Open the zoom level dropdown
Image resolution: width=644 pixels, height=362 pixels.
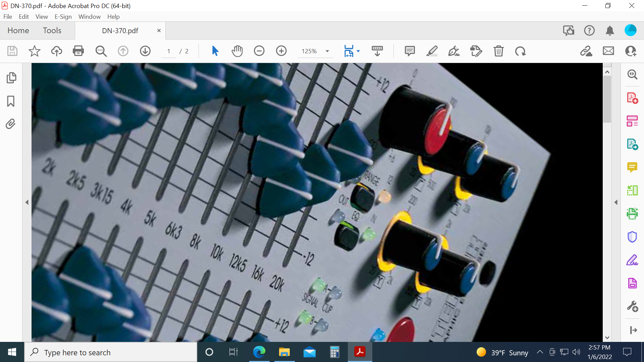point(327,51)
